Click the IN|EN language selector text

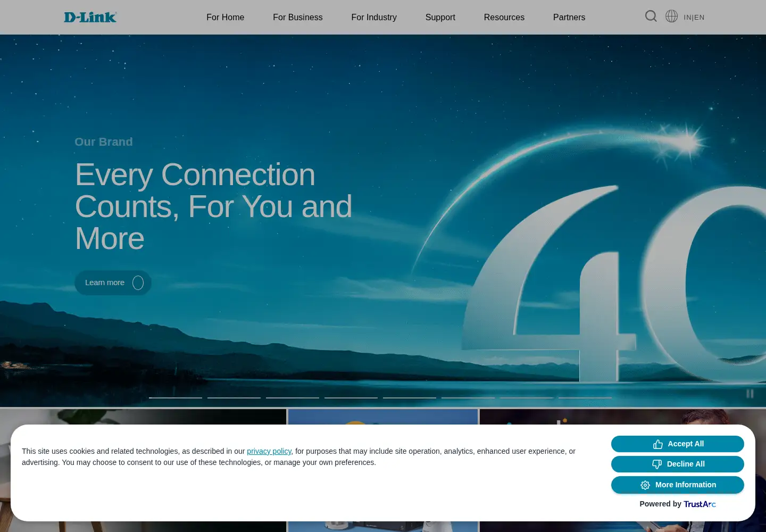pos(694,18)
